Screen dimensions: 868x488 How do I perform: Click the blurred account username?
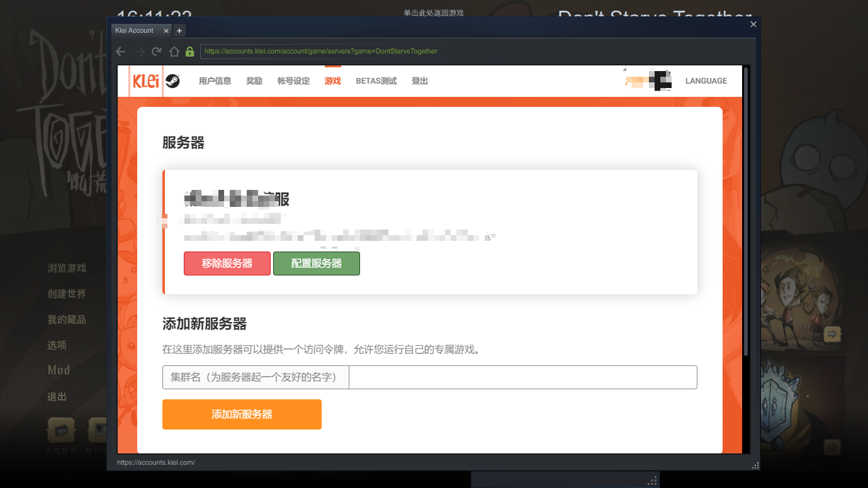pos(647,81)
